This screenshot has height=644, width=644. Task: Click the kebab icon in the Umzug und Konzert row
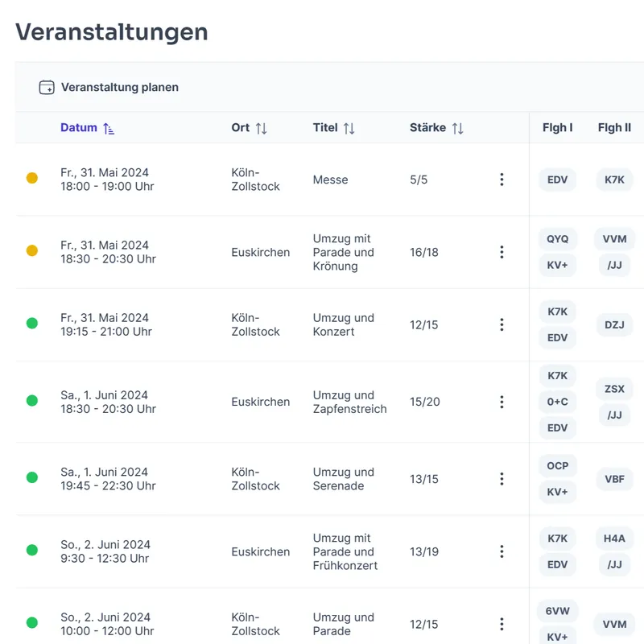[x=502, y=324]
